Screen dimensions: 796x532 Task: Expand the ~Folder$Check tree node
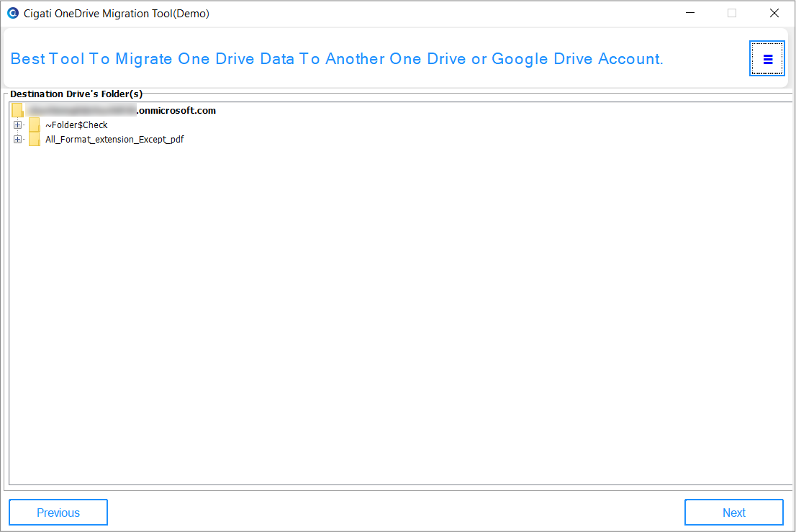[x=18, y=125]
